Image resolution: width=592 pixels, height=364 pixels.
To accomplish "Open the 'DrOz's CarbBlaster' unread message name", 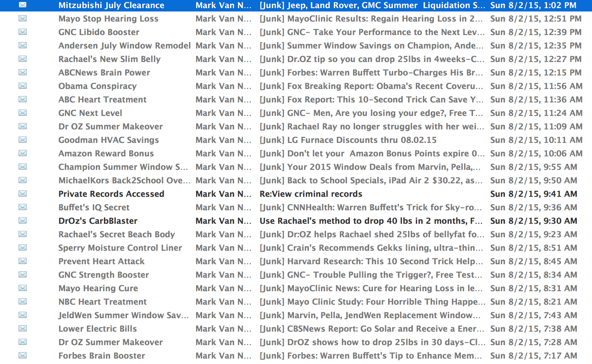I will tap(98, 221).
